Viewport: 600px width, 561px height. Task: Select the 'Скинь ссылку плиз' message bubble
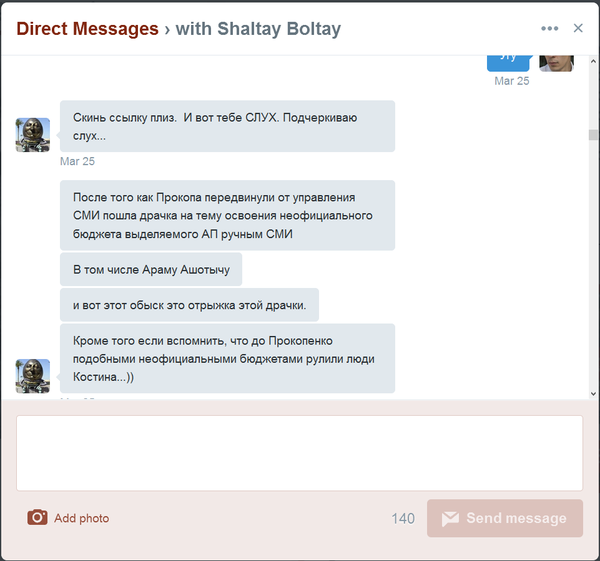click(x=227, y=126)
